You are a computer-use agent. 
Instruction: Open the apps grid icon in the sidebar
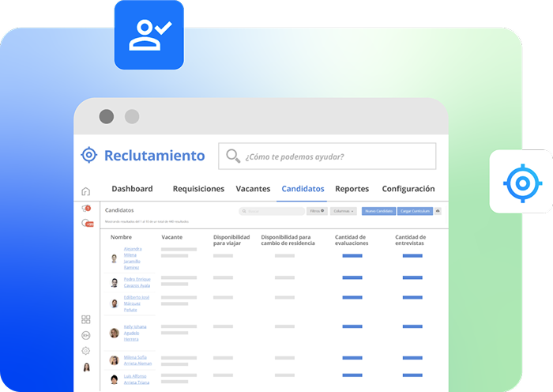click(85, 319)
